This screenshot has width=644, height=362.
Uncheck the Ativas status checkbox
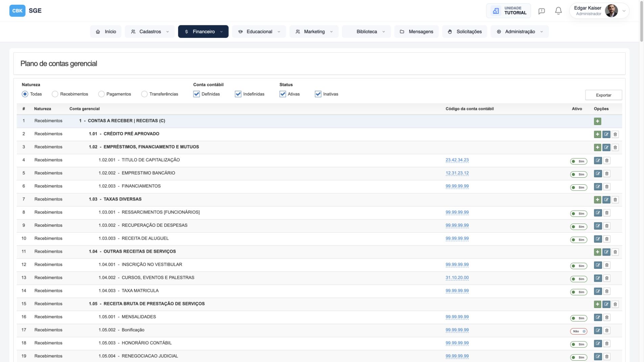coord(283,94)
